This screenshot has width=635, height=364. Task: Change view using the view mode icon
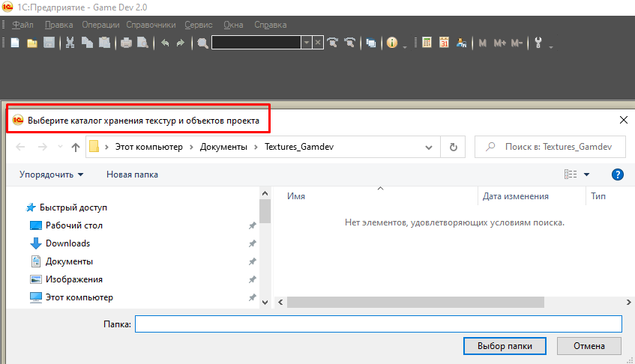(571, 175)
